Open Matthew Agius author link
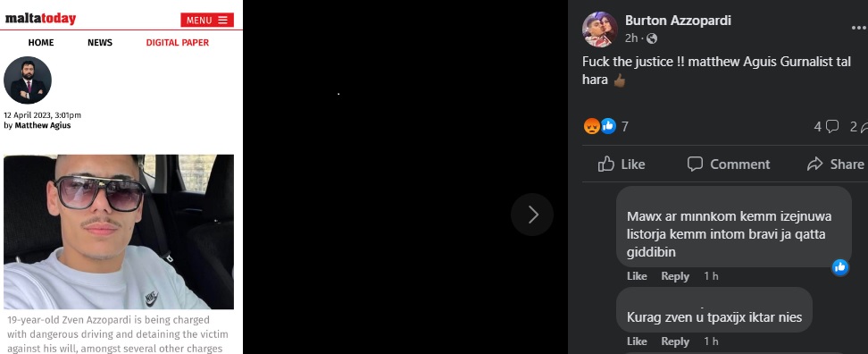The height and width of the screenshot is (354, 868). point(43,125)
